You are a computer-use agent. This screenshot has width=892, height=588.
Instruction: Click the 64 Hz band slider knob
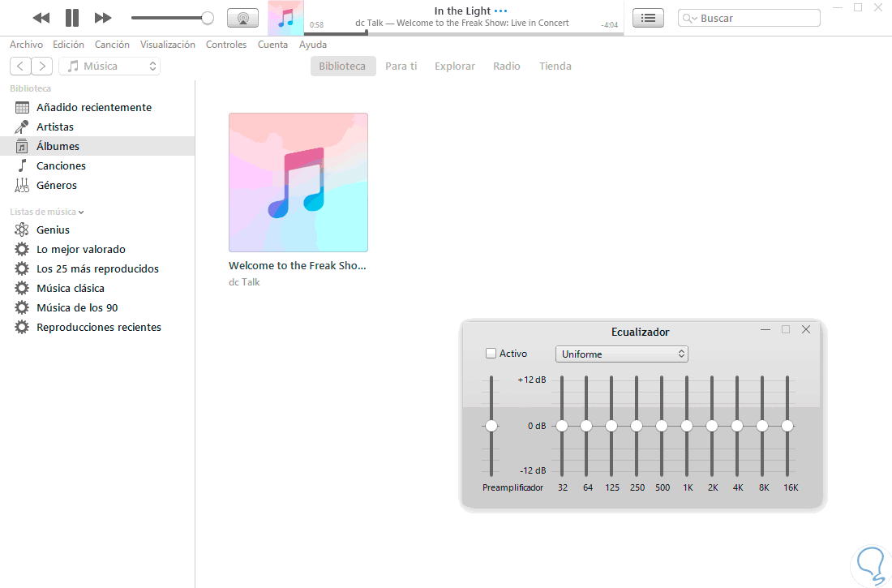click(x=586, y=426)
